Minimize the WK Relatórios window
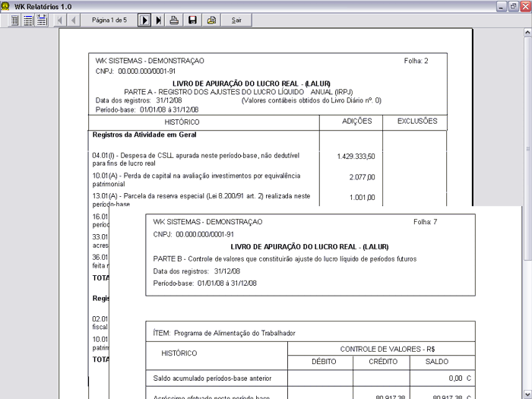This screenshot has height=399, width=532. pyautogui.click(x=502, y=6)
